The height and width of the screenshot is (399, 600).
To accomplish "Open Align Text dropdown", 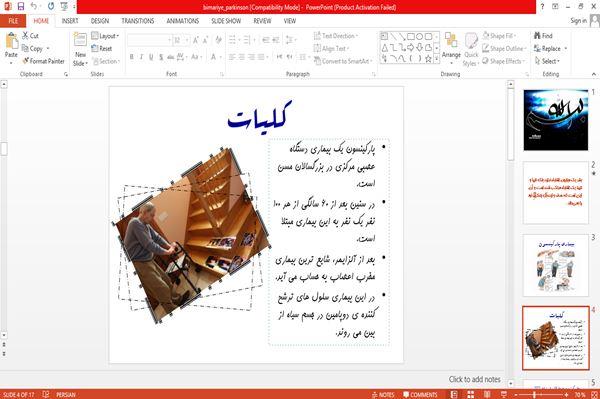I will coord(331,49).
